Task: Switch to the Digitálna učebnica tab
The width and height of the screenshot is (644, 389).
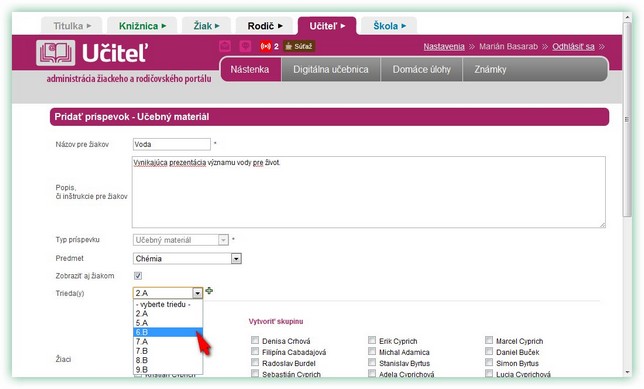Action: click(331, 69)
